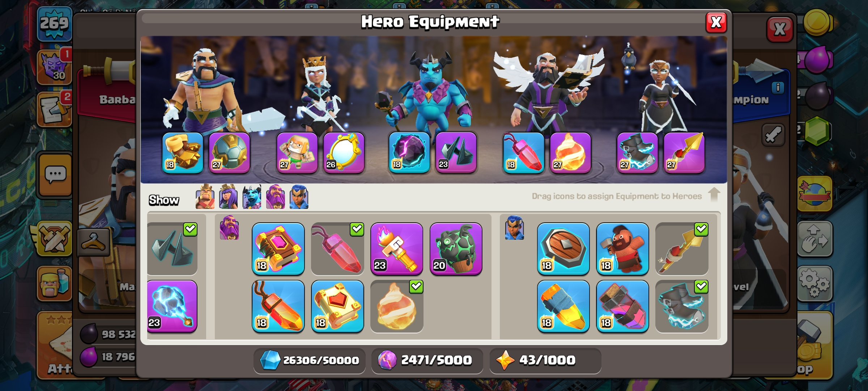
Task: Toggle the checked Fireball equipment
Action: pos(397,306)
